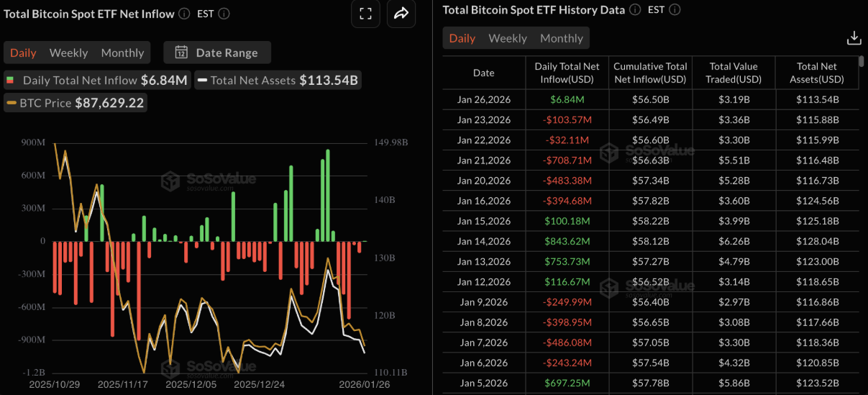Click the Jan 14,2026 row date cell

[x=483, y=241]
